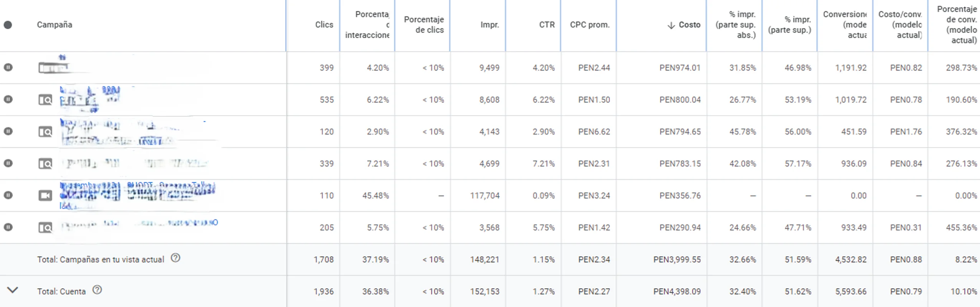Collapse the Total: Cuenta row with the chevron
980x307 pixels.
[x=14, y=290]
